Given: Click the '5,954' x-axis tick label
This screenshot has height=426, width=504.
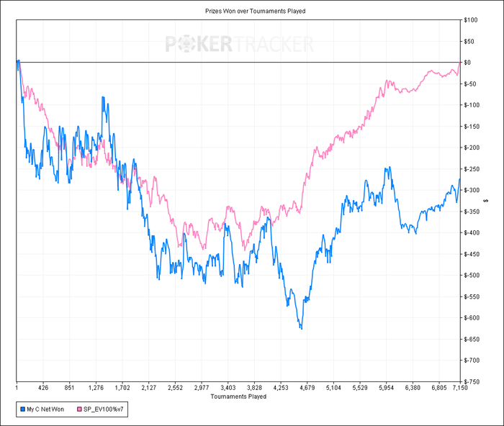Looking at the screenshot, I should click(x=386, y=388).
